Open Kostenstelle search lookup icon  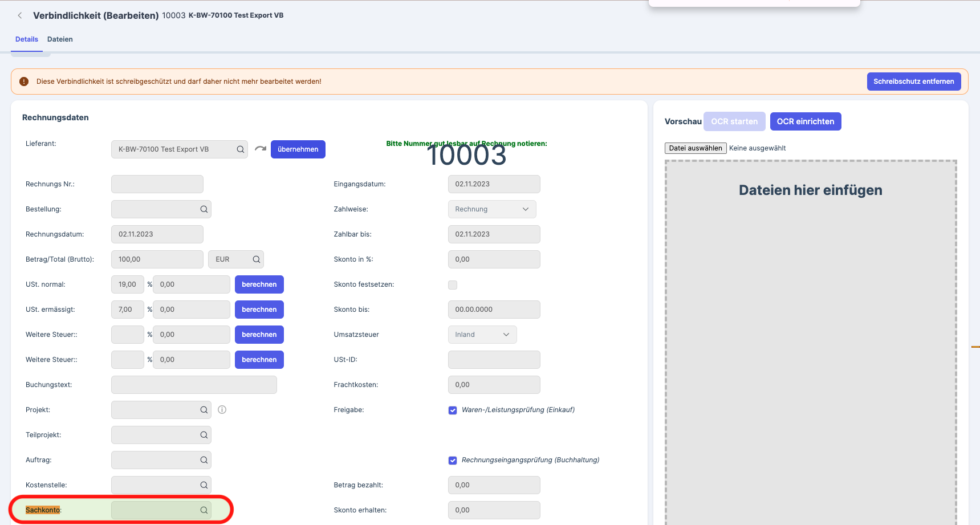204,485
